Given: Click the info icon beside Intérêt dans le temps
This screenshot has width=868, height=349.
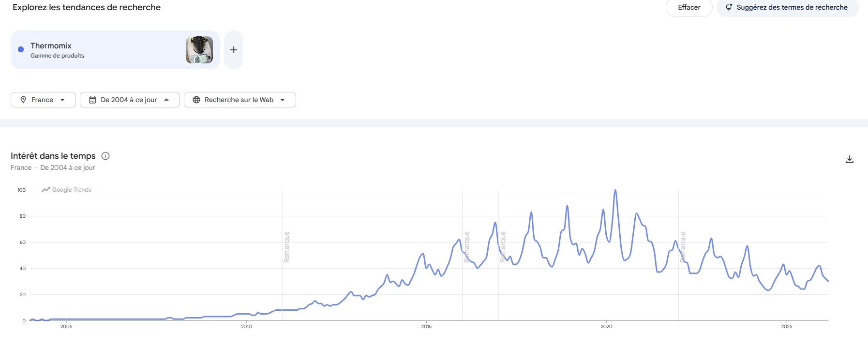Looking at the screenshot, I should pyautogui.click(x=105, y=156).
